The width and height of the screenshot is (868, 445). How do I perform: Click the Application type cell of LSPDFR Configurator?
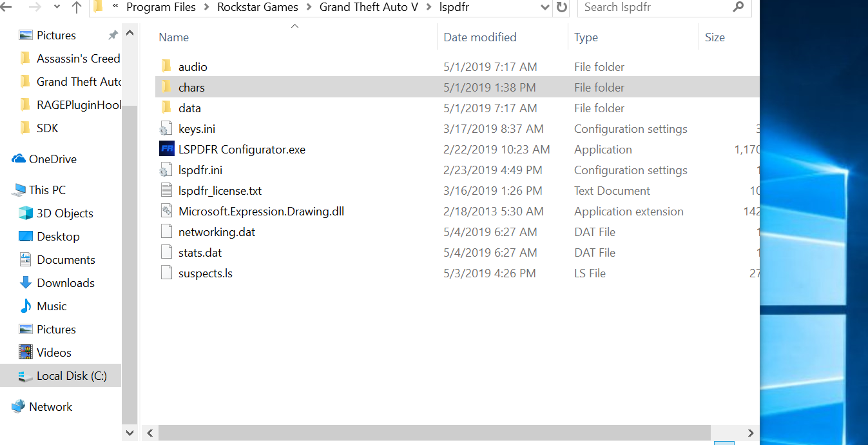pyautogui.click(x=603, y=150)
